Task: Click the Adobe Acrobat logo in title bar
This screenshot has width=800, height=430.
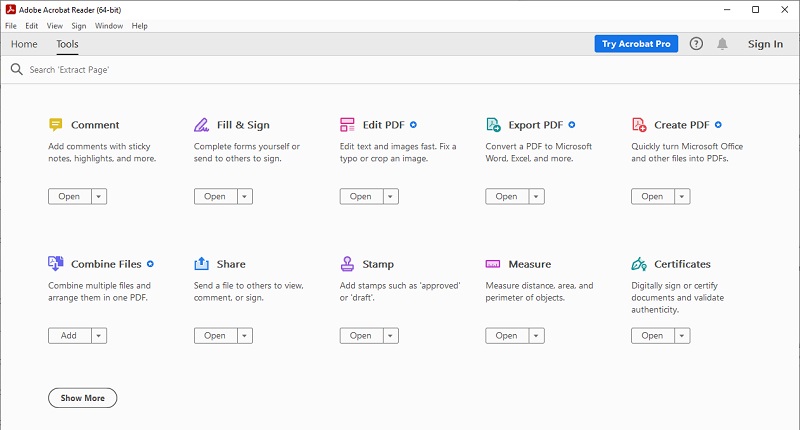Action: (10, 9)
